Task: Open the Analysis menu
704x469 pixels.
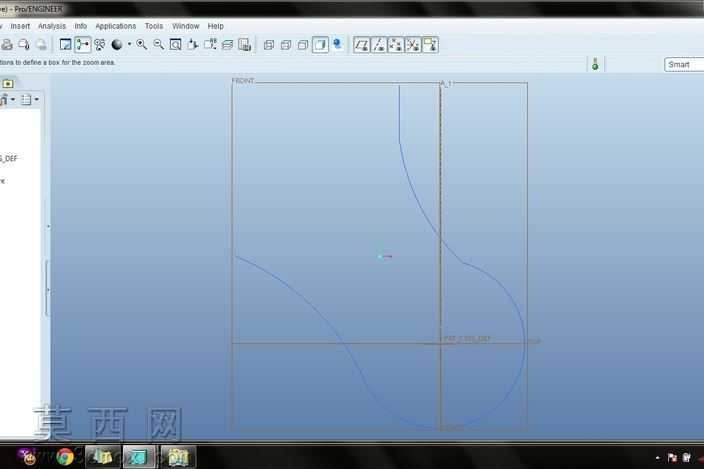Action: 52,26
